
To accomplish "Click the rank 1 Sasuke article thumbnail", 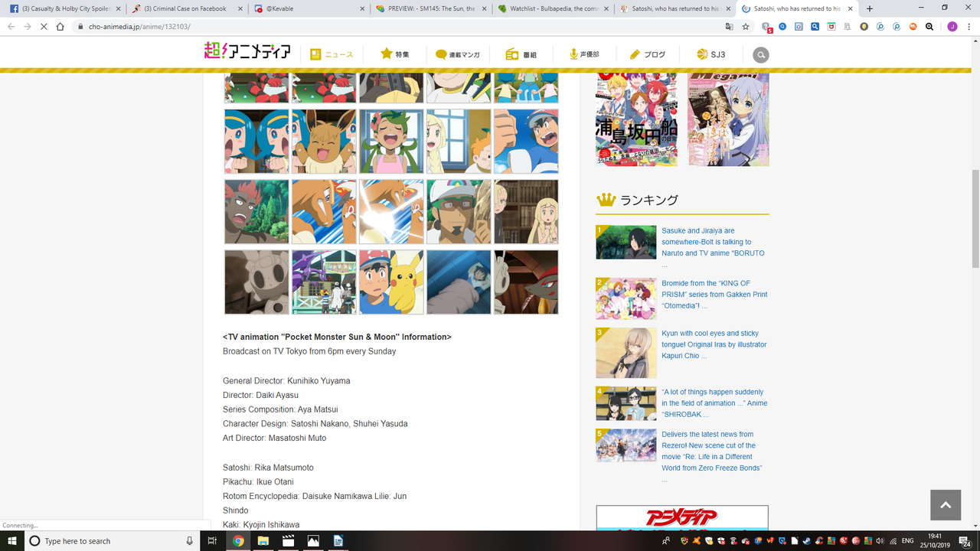I will click(626, 242).
